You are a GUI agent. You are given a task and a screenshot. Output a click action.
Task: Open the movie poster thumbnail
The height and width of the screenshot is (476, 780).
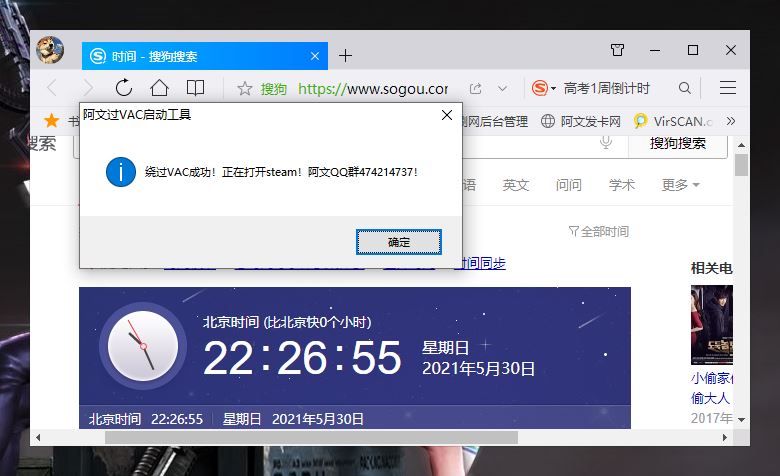[x=711, y=325]
